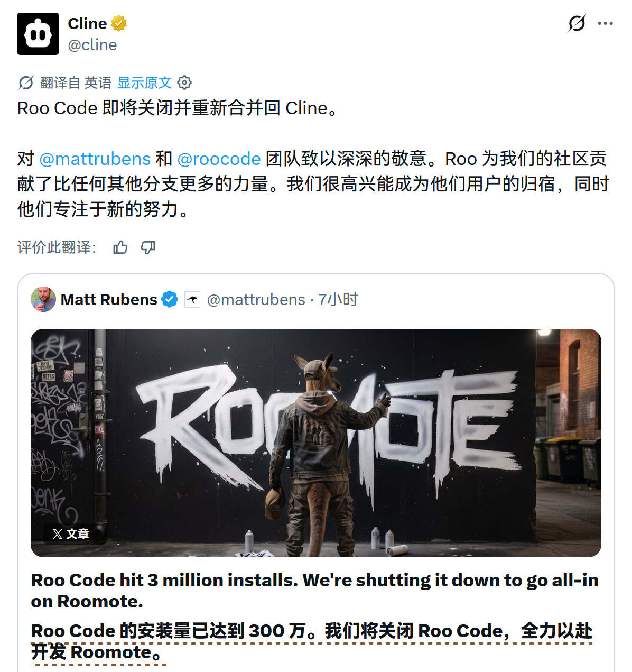Click Matt Rubens' blue verified checkmark
Image resolution: width=632 pixels, height=672 pixels.
(169, 299)
